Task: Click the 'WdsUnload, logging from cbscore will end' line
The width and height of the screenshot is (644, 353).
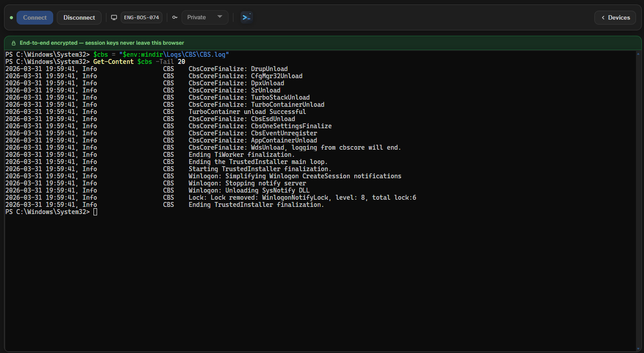Action: (203, 147)
